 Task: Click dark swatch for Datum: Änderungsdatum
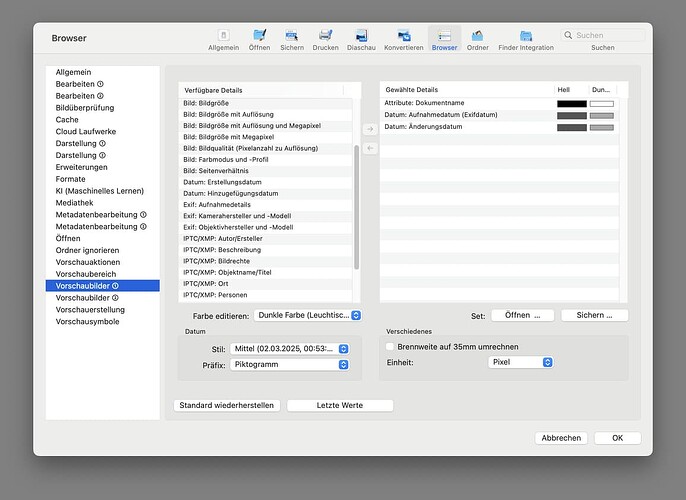(602, 127)
